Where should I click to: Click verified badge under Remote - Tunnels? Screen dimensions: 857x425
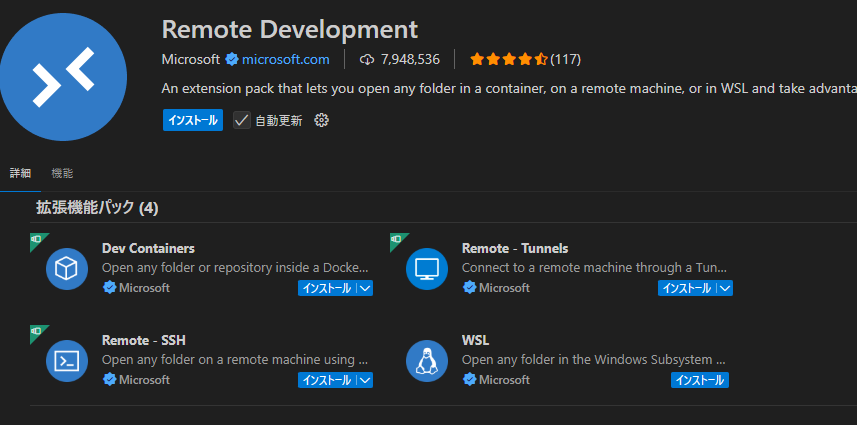(469, 287)
